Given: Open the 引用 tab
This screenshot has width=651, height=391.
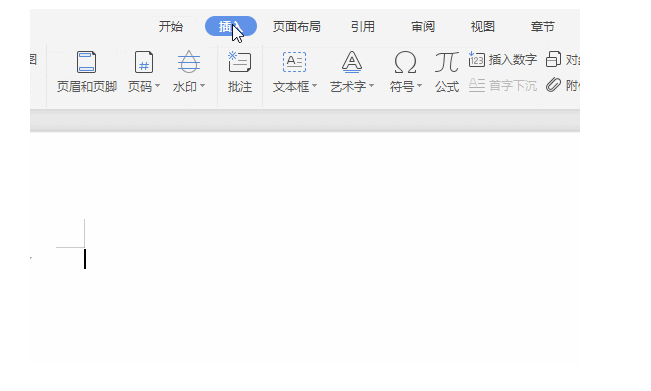Looking at the screenshot, I should 363,27.
